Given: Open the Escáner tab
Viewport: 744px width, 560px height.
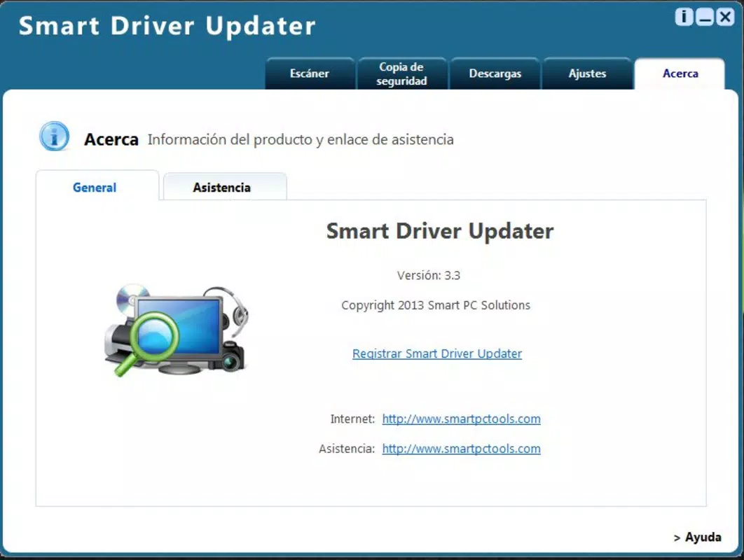Looking at the screenshot, I should [x=310, y=73].
